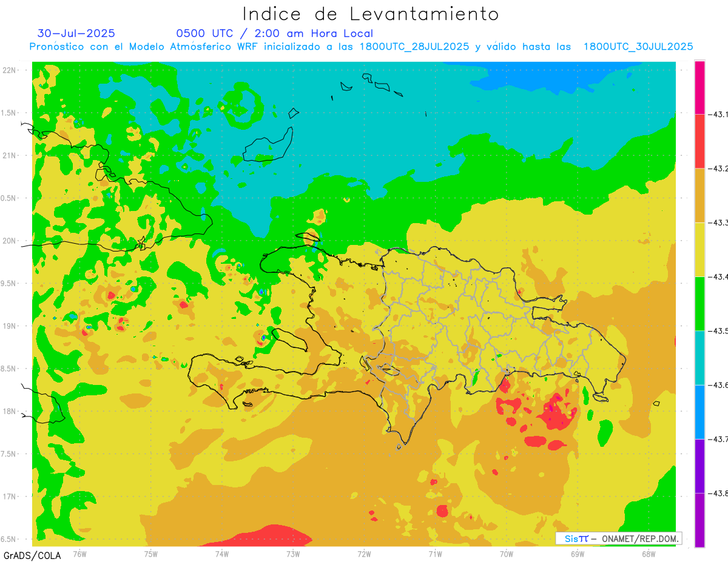Select the "-43.2" color scale value
Viewport: 728px width, 562px height.
(719, 168)
